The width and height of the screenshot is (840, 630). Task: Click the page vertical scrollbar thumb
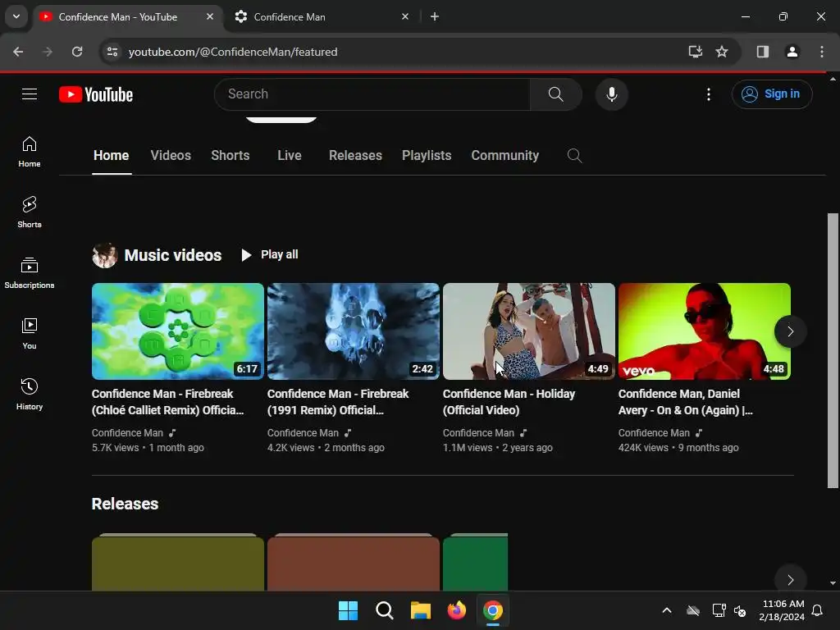pyautogui.click(x=833, y=351)
